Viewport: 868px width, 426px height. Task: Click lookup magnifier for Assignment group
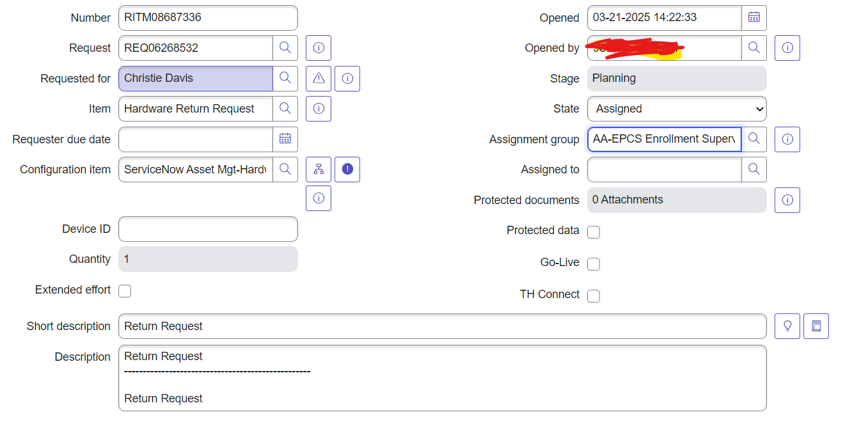point(754,139)
